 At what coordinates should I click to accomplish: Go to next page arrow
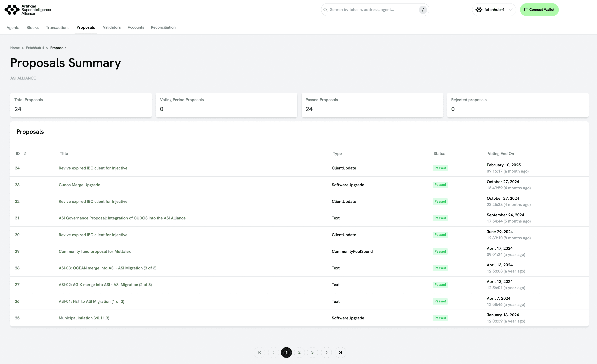pyautogui.click(x=326, y=352)
